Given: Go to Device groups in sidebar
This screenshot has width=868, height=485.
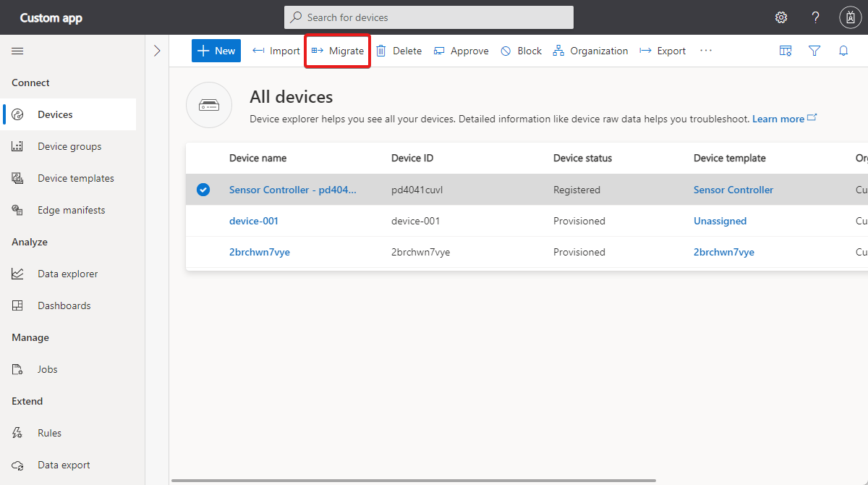Looking at the screenshot, I should click(x=69, y=146).
